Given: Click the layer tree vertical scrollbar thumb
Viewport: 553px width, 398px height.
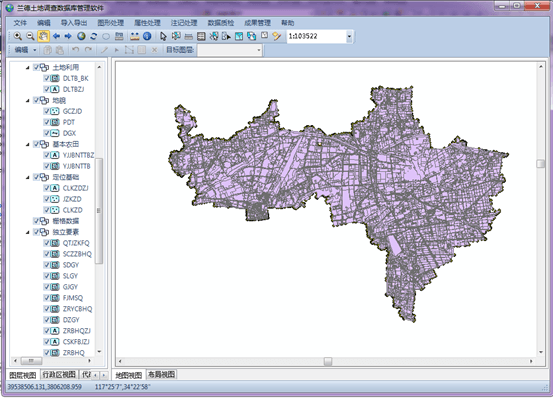Looking at the screenshot, I should click(x=99, y=211).
